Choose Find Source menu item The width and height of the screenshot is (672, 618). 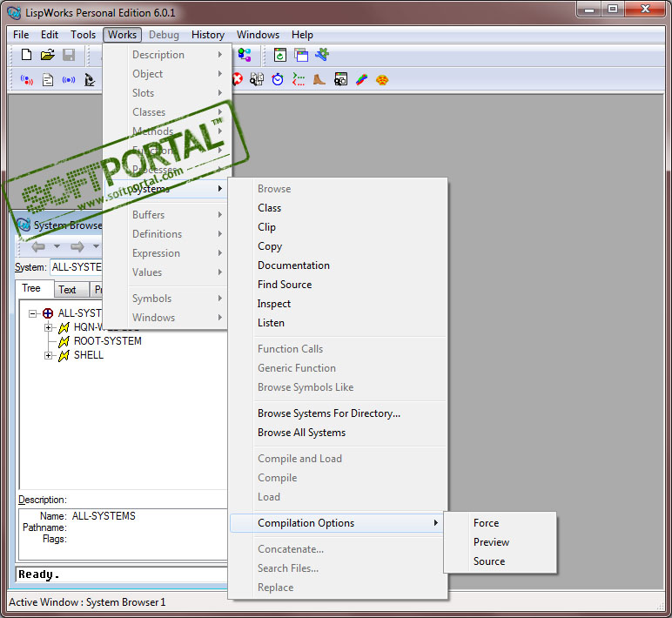point(338,285)
